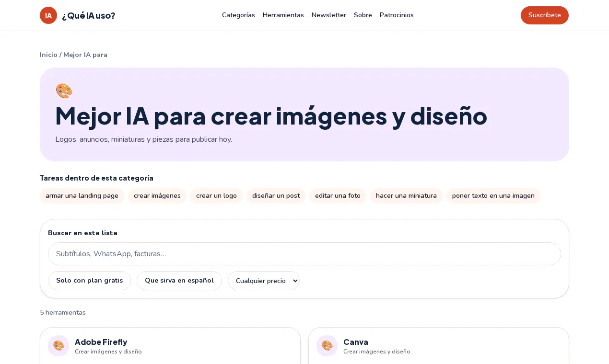Open the Adobe Firefly tool card title
Image resolution: width=609 pixels, height=364 pixels.
tap(101, 342)
